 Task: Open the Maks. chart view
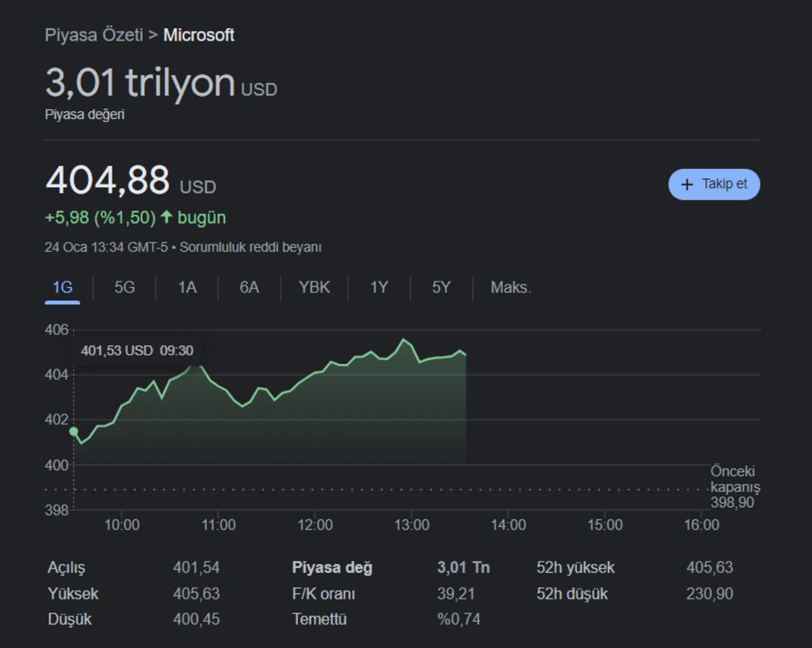(x=509, y=287)
